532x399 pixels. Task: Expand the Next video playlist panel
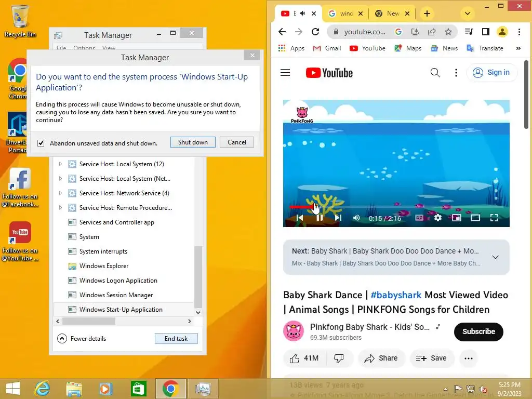pos(495,257)
